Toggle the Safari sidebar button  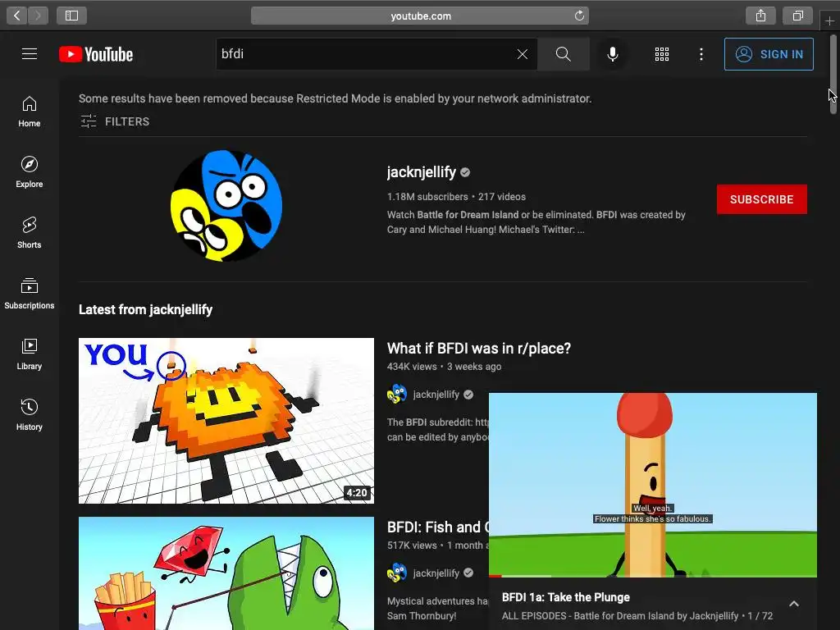(72, 16)
